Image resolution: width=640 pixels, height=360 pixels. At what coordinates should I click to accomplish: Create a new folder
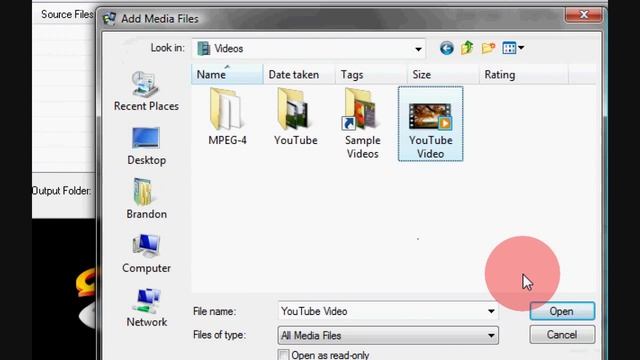pos(488,48)
